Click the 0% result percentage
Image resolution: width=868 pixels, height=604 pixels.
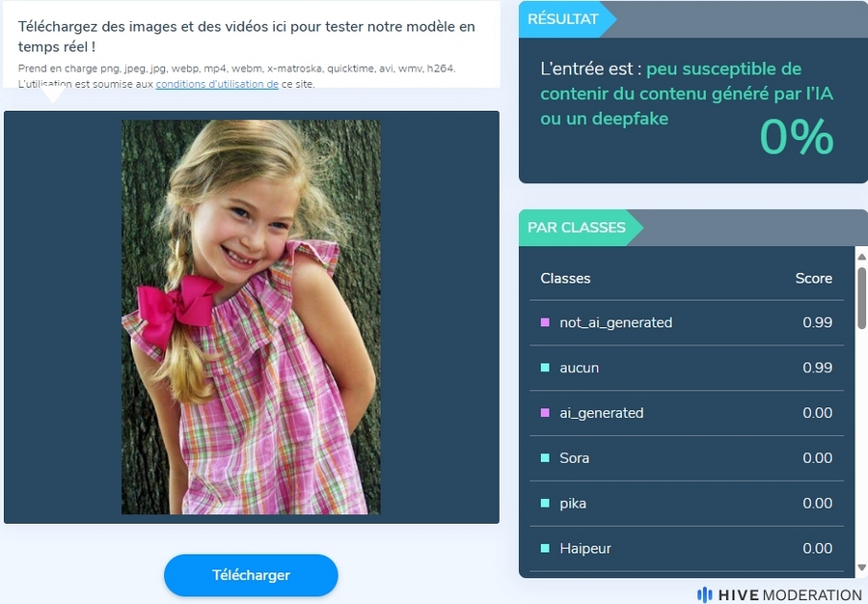point(797,137)
